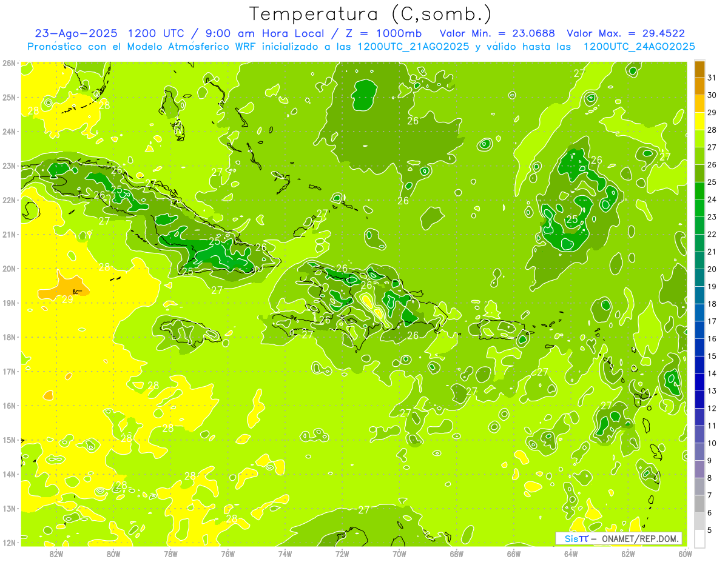Click the 14N latitude label

click(x=8, y=474)
